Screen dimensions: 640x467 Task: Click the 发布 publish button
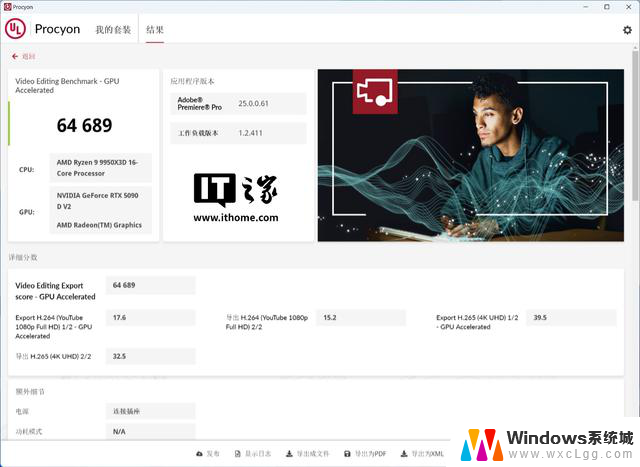tap(208, 454)
